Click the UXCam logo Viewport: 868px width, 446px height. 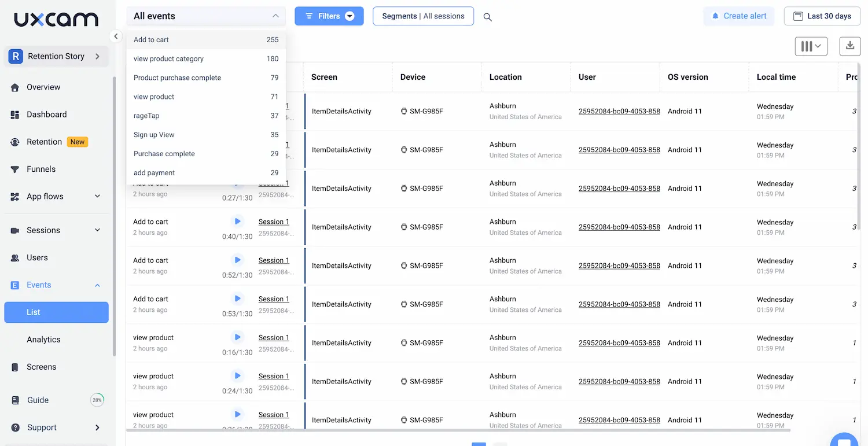coord(56,19)
